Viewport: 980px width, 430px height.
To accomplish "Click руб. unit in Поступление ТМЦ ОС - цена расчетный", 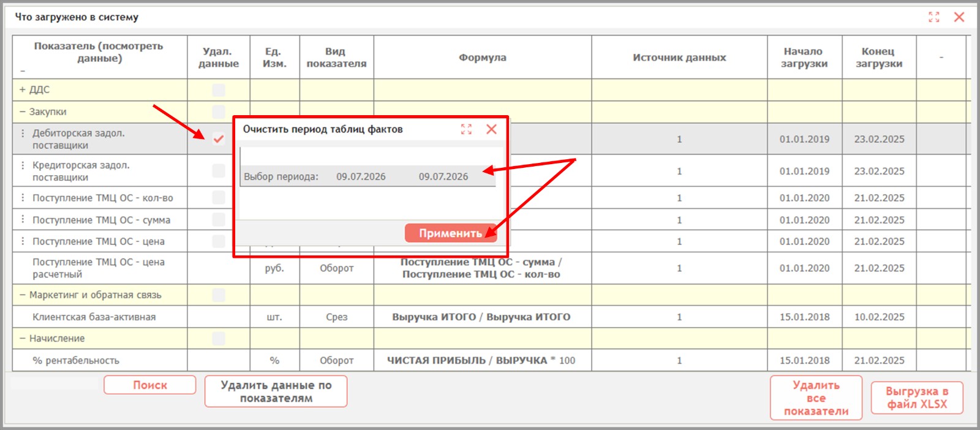I will 274,268.
